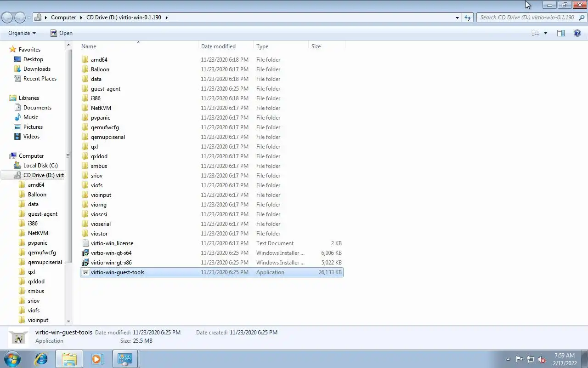Screen dimensions: 588x368
Task: Sort by Date modified column header
Action: pos(226,46)
